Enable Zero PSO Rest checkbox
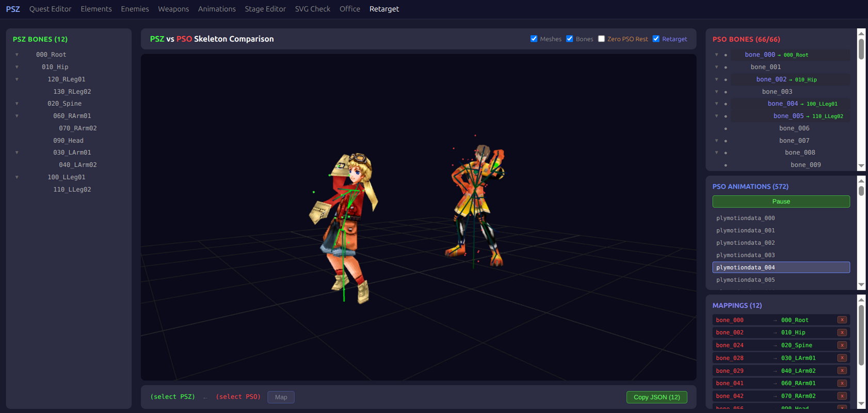 (601, 39)
